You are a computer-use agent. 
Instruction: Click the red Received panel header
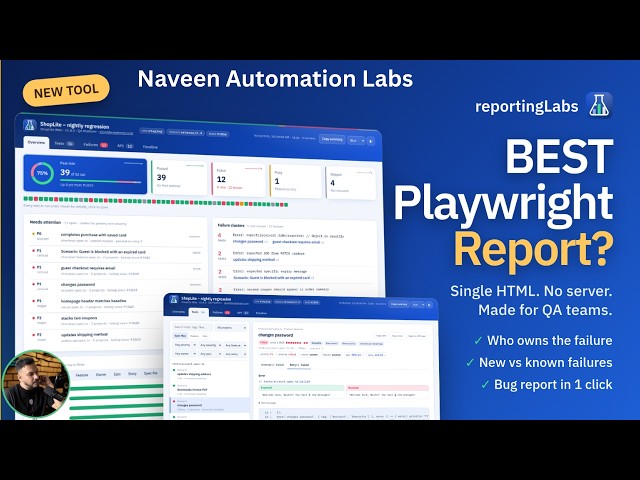tap(387, 388)
